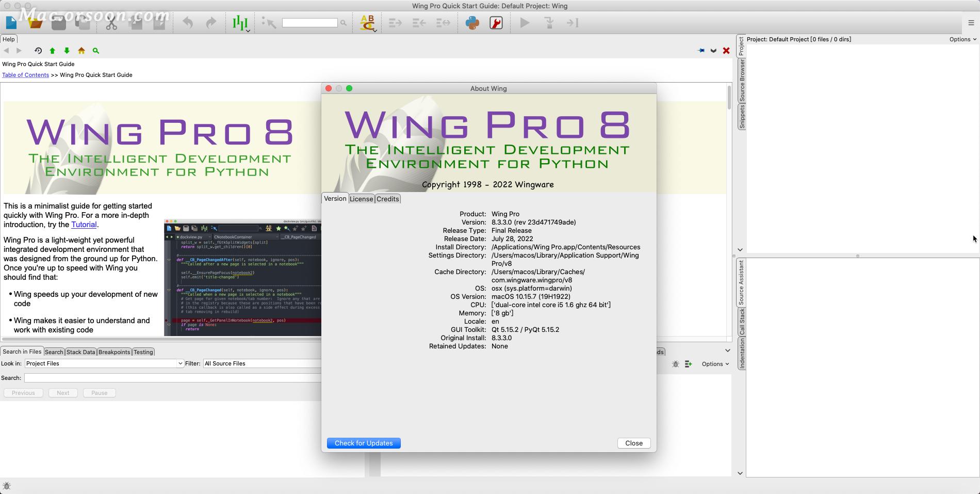Select the Cut scissors icon
Image resolution: width=980 pixels, height=494 pixels.
pyautogui.click(x=112, y=23)
